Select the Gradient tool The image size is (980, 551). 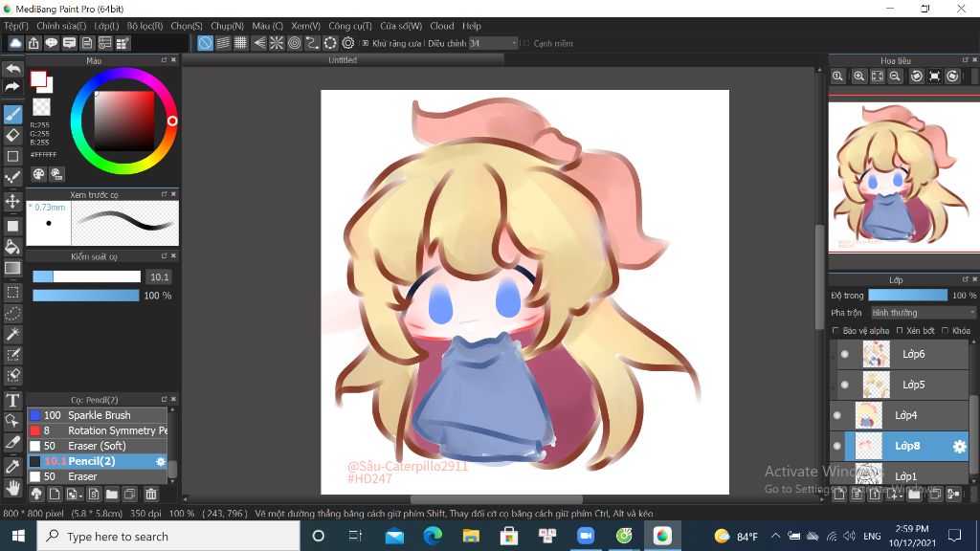click(12, 268)
